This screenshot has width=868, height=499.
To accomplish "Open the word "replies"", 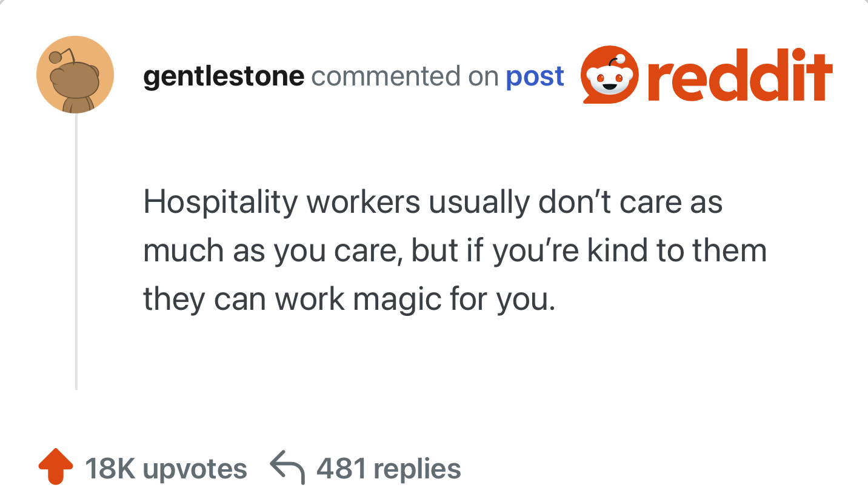I will tap(417, 469).
